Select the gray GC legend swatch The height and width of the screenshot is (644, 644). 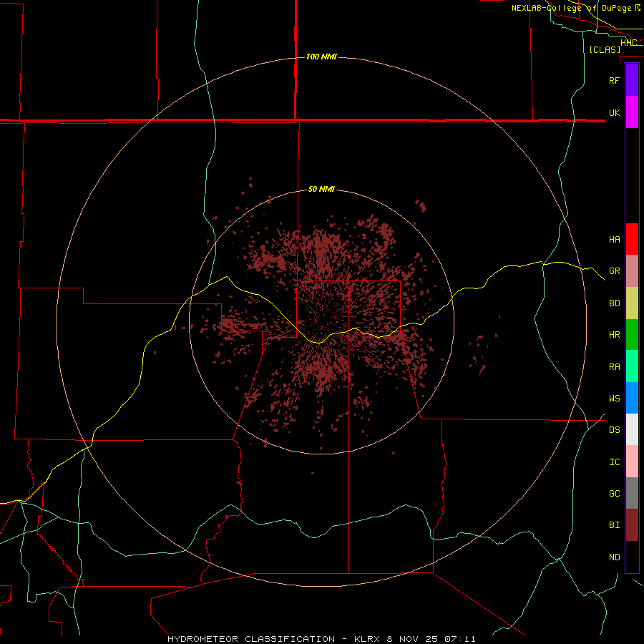pos(632,493)
